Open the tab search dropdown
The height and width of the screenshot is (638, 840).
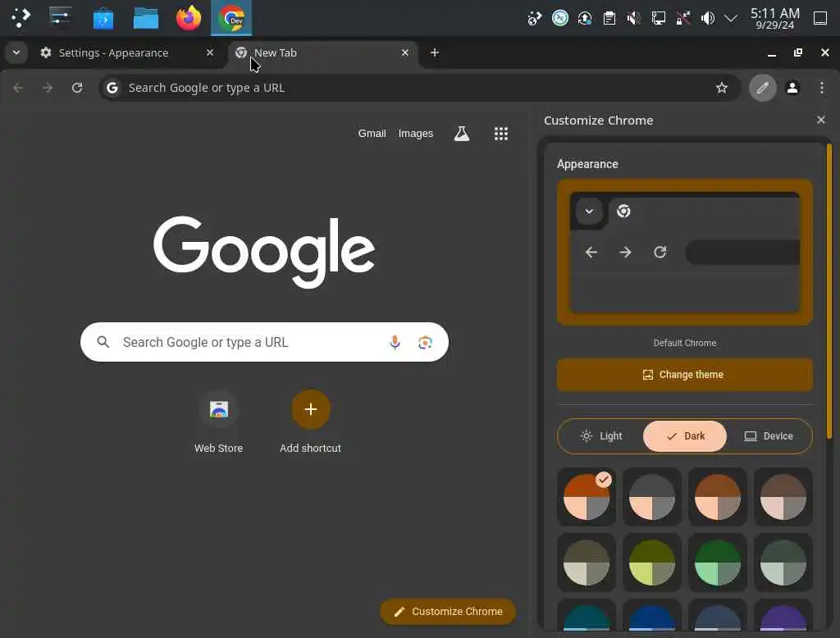pos(16,52)
